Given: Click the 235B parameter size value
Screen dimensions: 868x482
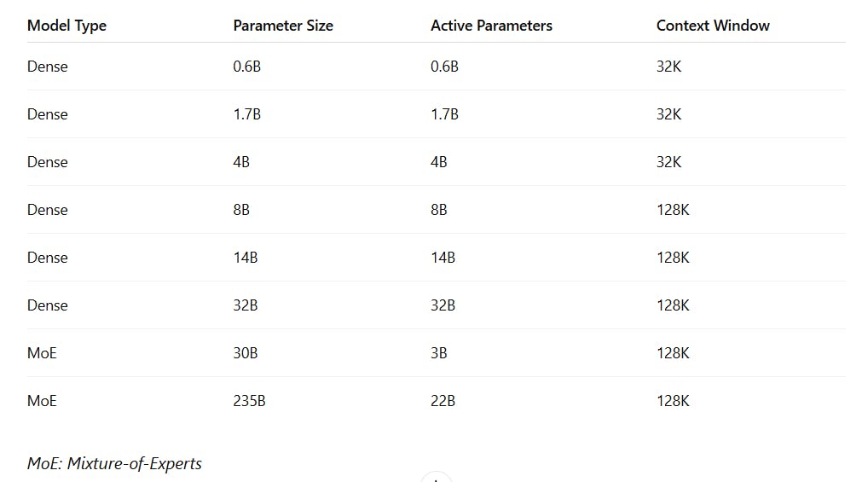Looking at the screenshot, I should (249, 401).
